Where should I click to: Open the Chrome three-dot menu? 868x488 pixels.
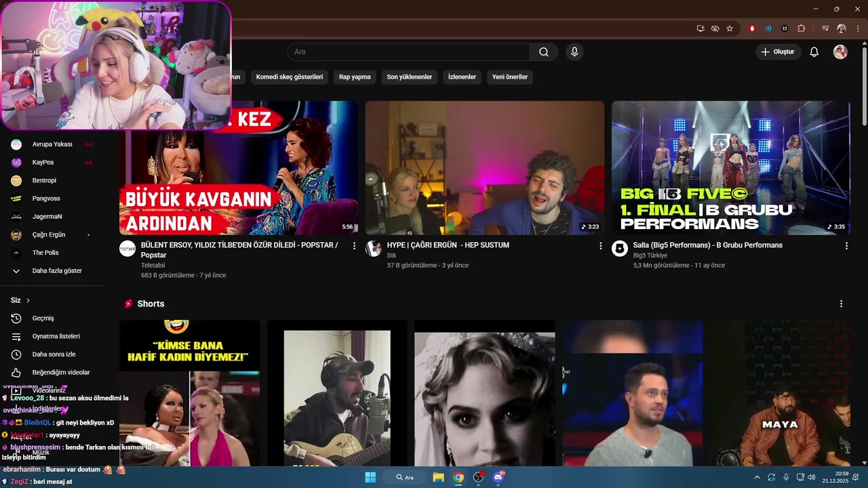858,28
